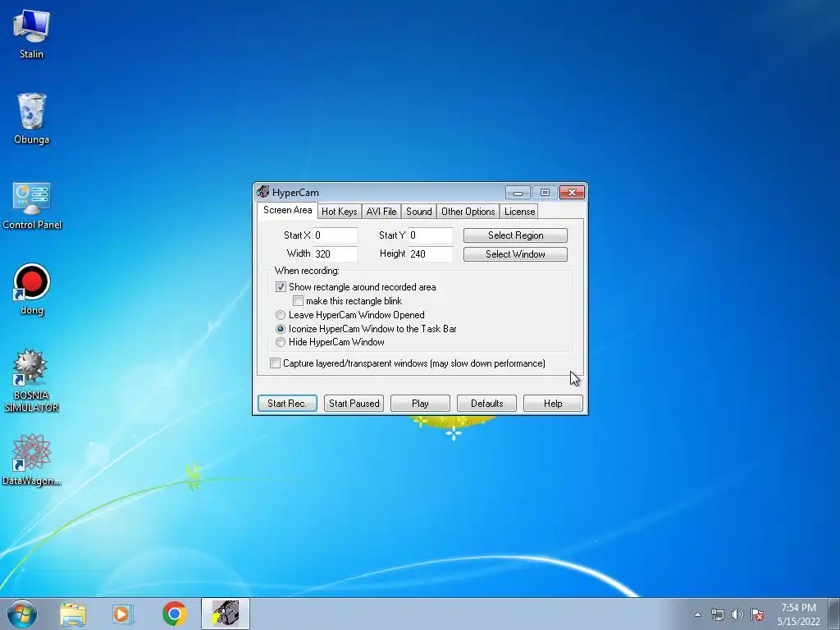
Task: Select Iconize HyperCam Window to Task Bar
Action: 281,329
